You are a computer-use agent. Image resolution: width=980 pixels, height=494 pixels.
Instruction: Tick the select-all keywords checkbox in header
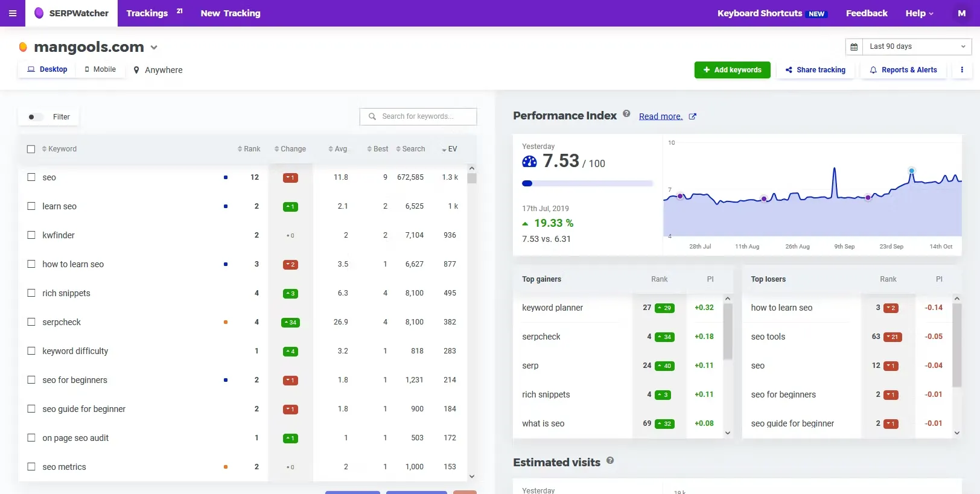tap(31, 149)
